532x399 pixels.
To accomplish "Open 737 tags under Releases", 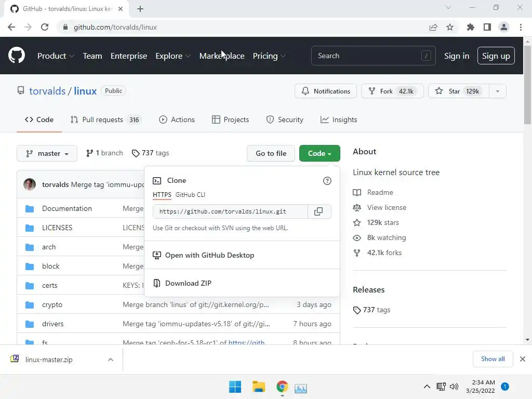I will [372, 310].
